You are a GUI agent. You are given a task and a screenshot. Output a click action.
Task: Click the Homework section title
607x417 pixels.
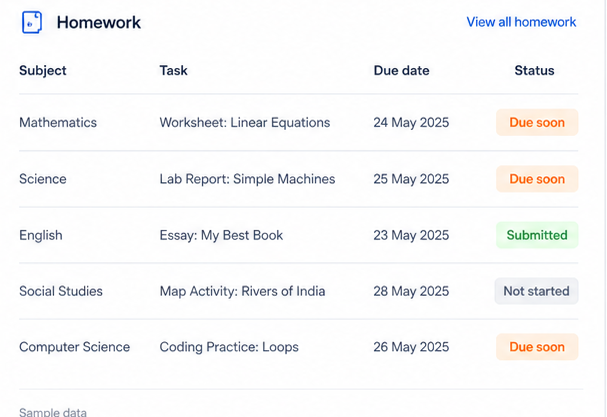point(99,22)
